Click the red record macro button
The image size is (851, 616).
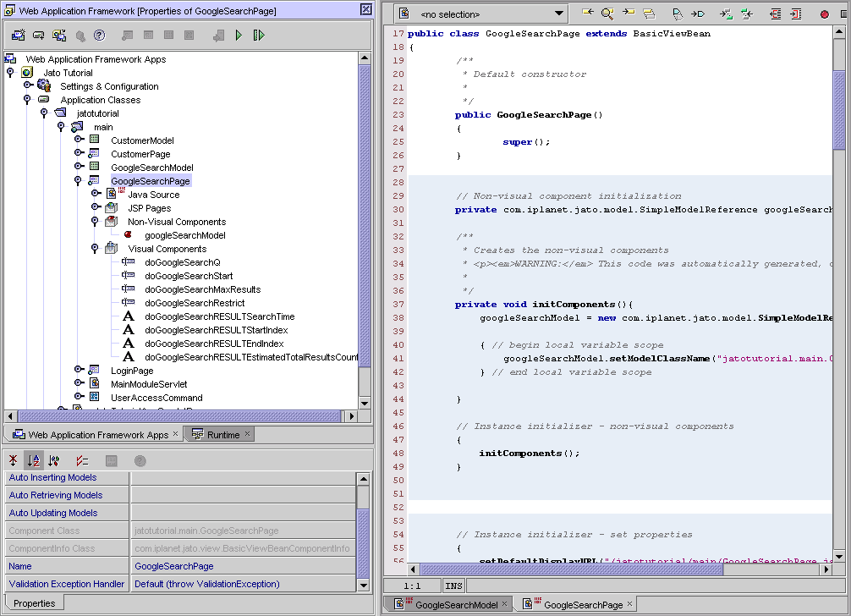pyautogui.click(x=824, y=14)
